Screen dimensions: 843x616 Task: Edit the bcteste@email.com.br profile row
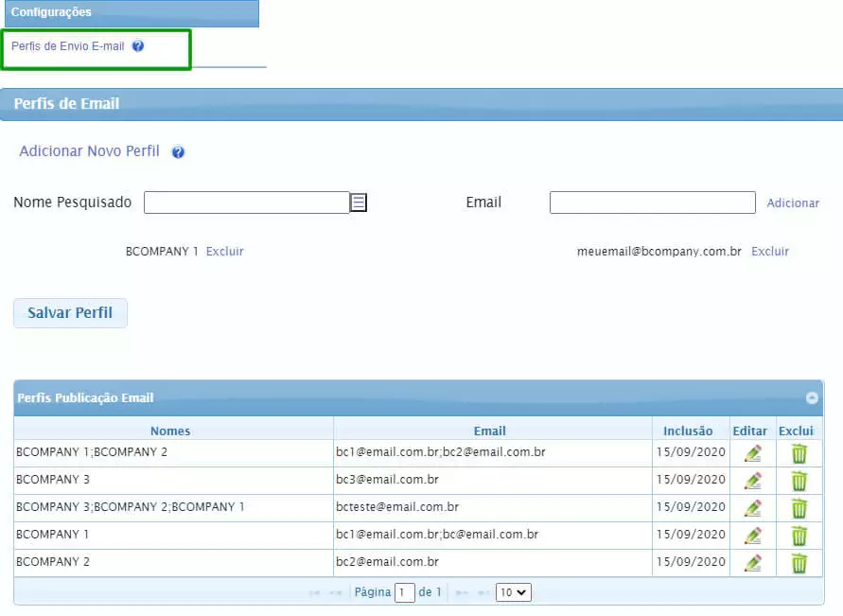(x=753, y=508)
